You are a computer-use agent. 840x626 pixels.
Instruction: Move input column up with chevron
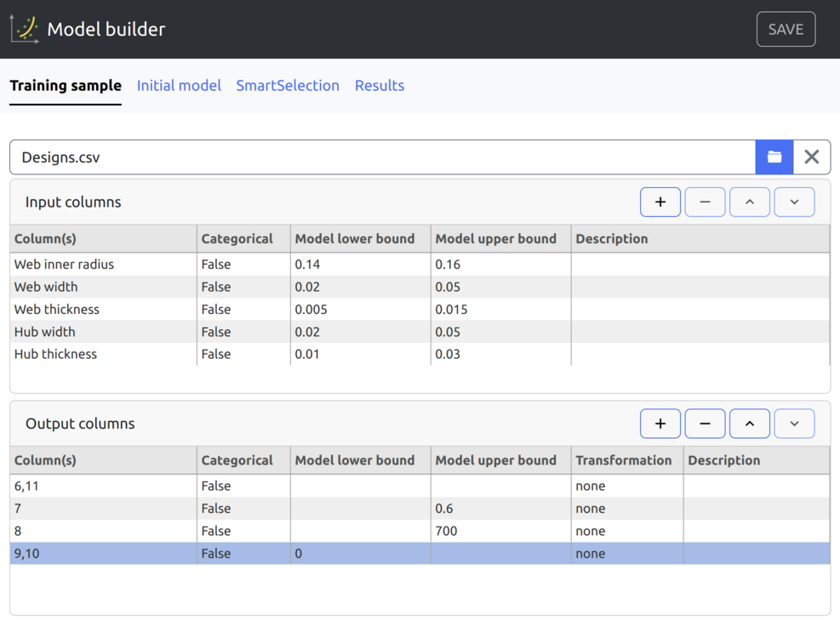(x=749, y=202)
